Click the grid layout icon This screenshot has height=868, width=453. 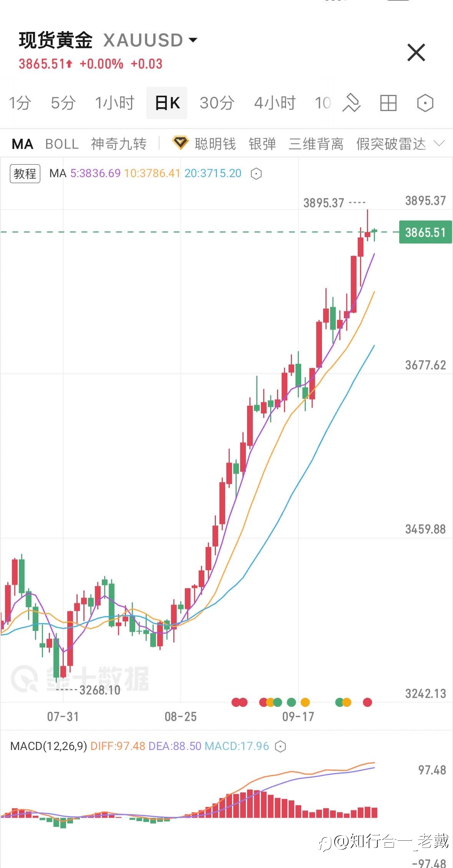(x=388, y=103)
